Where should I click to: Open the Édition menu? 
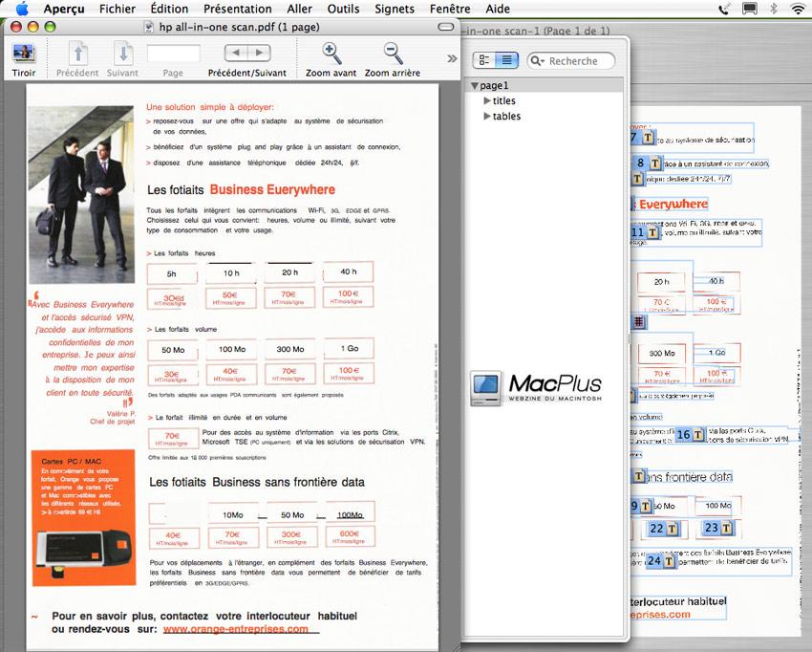pyautogui.click(x=169, y=9)
